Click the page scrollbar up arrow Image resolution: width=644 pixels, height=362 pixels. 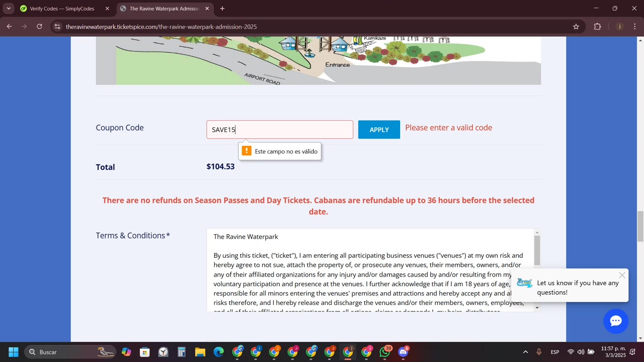coord(641,40)
